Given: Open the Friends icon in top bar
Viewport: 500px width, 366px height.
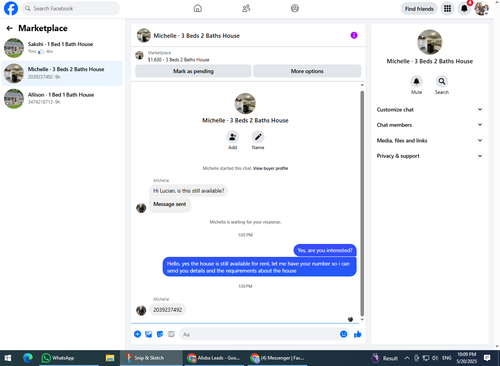Looking at the screenshot, I should pyautogui.click(x=246, y=8).
